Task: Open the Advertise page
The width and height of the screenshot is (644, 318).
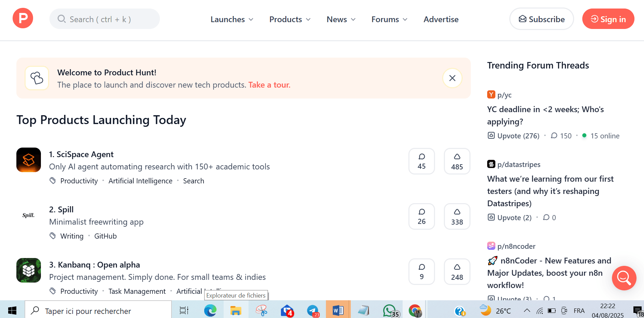Action: (441, 19)
